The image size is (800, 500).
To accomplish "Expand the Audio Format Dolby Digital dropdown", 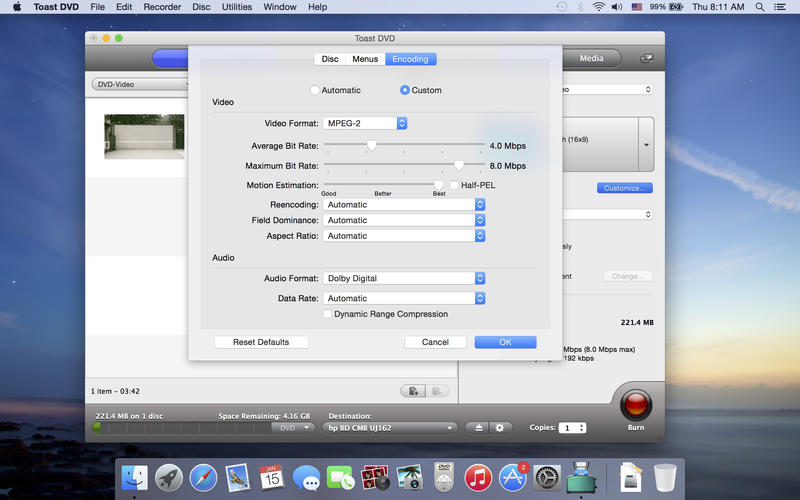I will (405, 278).
